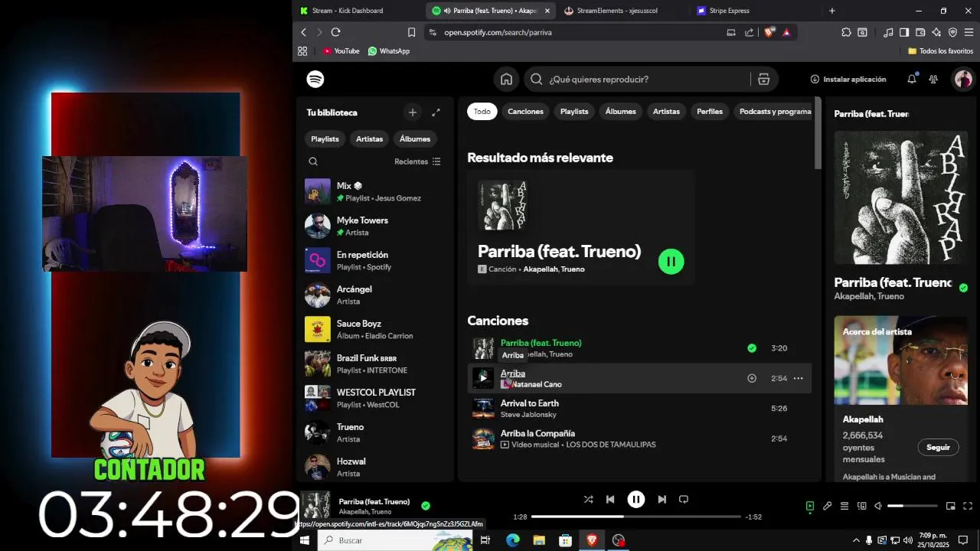This screenshot has height=551, width=980.
Task: Click the Parriba album cover in the now playing panel
Action: pos(901,197)
